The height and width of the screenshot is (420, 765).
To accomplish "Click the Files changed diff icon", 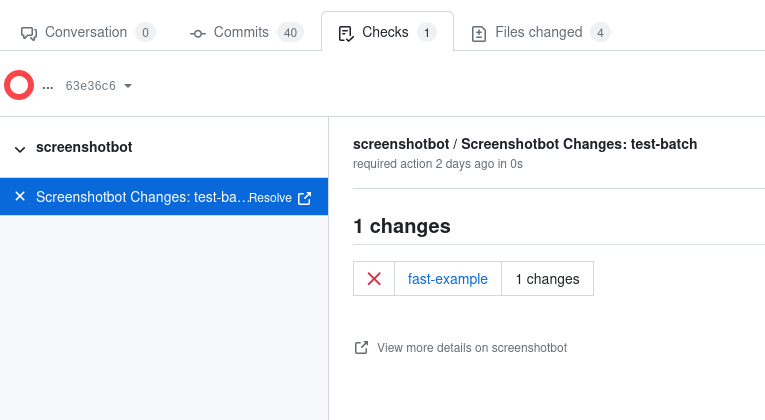I will click(479, 33).
